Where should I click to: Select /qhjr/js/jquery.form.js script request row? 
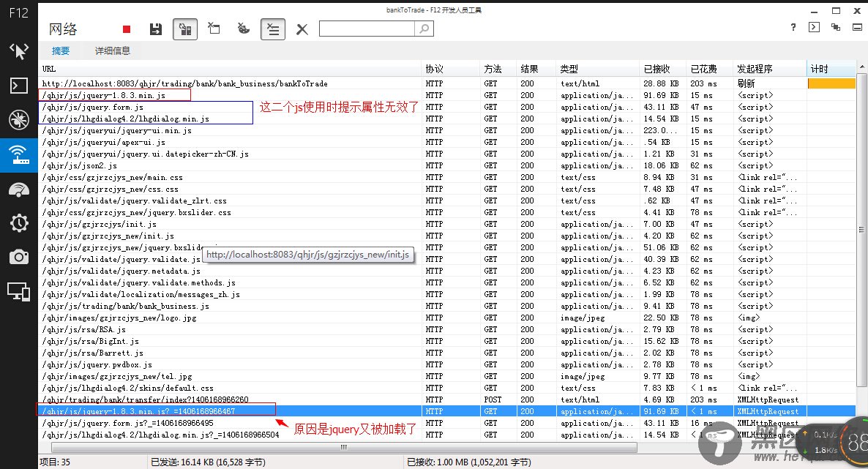pos(446,107)
